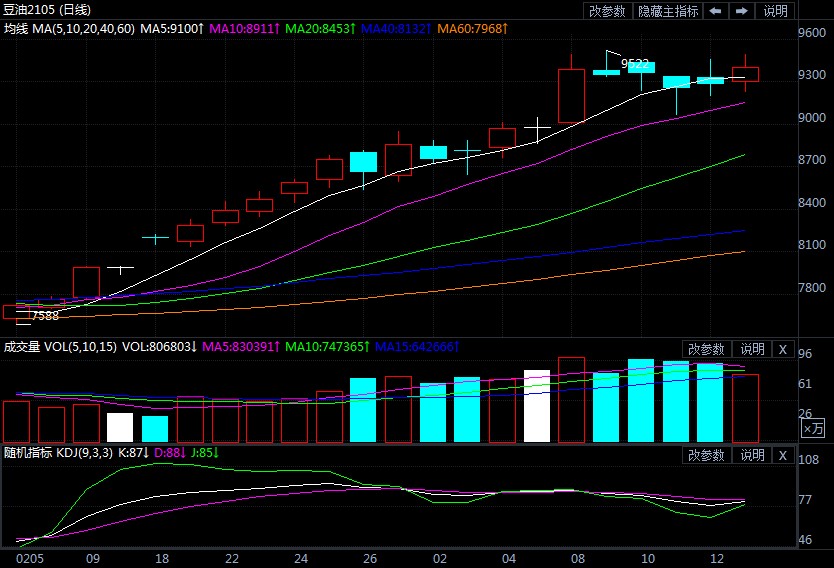Viewport: 834px width, 568px height.
Task: Select the 均线 MA(5,10,20,40,60) indicator label
Action: (x=71, y=28)
